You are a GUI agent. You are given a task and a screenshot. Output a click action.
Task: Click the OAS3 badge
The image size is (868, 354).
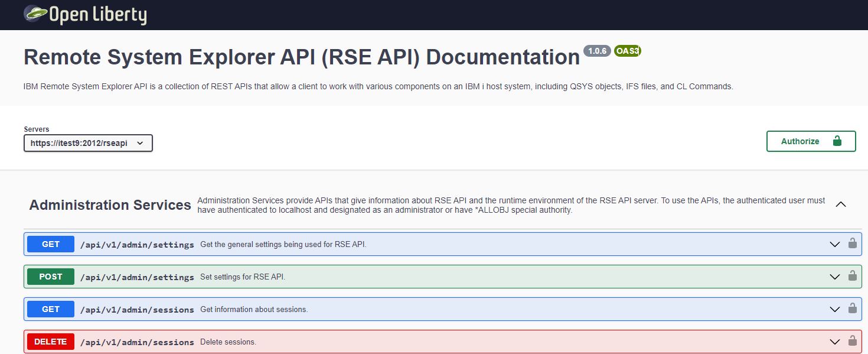627,51
